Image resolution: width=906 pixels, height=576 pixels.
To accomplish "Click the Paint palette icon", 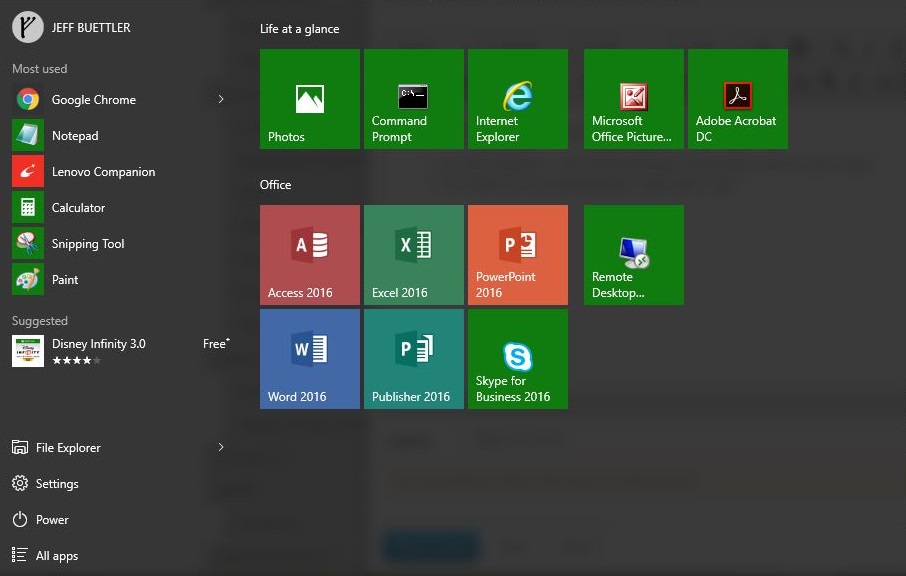I will click(x=28, y=279).
